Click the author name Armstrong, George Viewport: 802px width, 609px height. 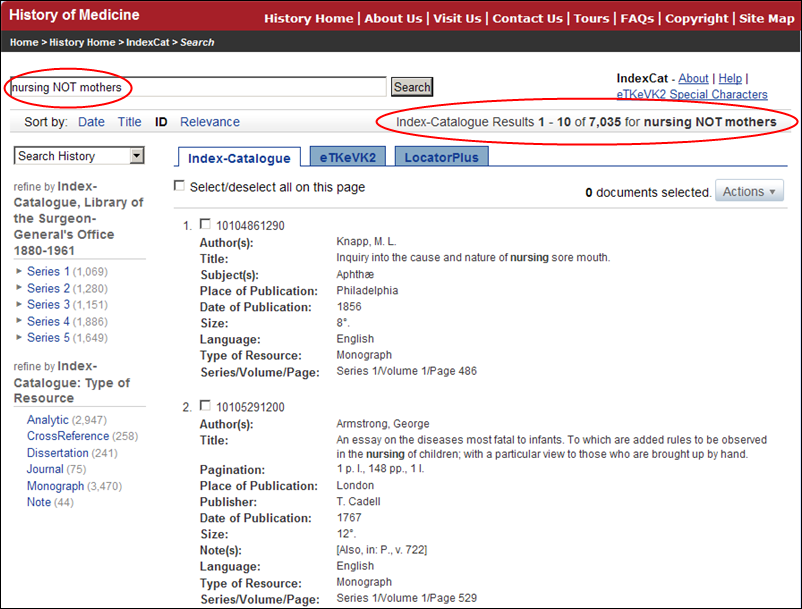tap(383, 424)
